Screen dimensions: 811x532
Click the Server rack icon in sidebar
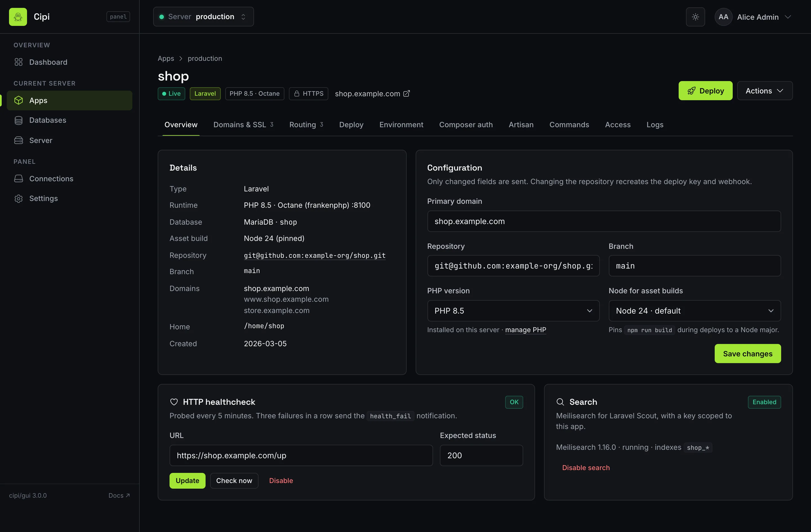18,140
